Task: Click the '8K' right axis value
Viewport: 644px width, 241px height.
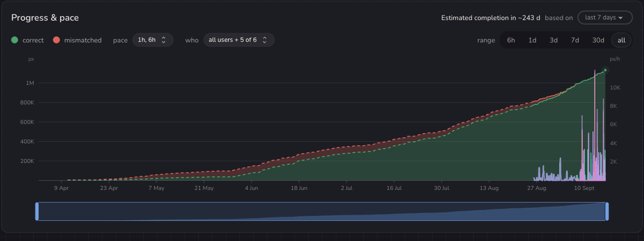Action: [613, 106]
